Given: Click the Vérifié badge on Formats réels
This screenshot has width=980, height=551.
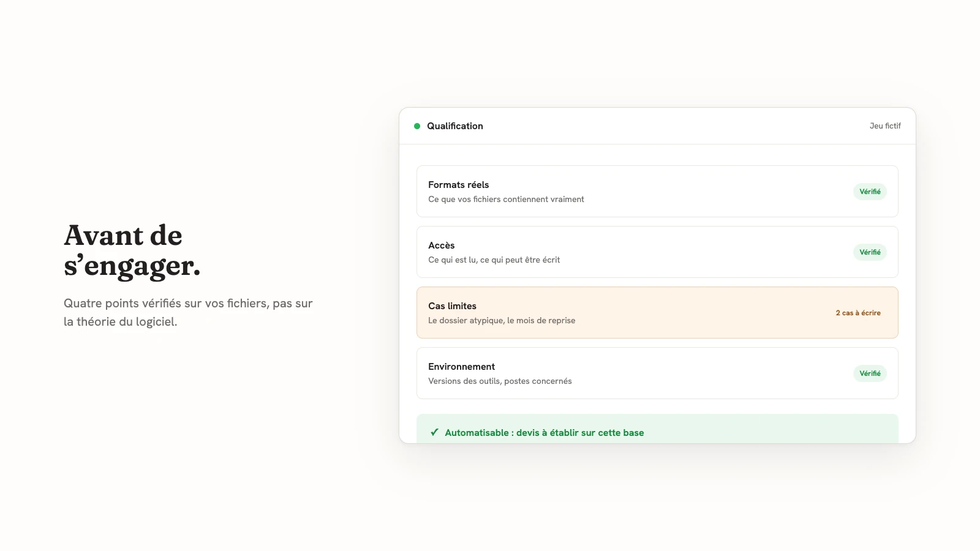Looking at the screenshot, I should [x=870, y=192].
